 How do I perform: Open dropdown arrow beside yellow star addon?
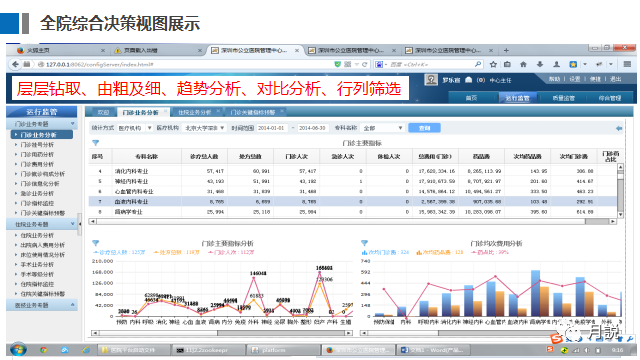pyautogui.click(x=585, y=64)
